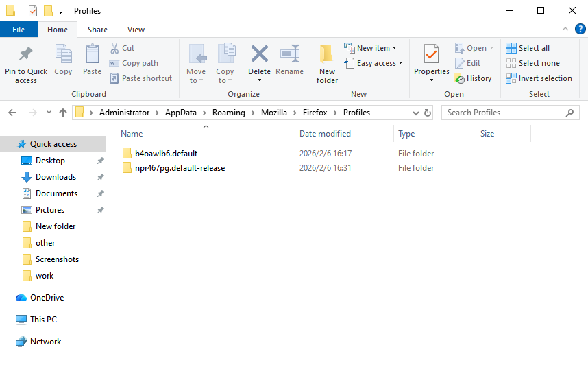Click the Copy ribbon icon
The width and height of the screenshot is (588, 365).
pos(63,54)
